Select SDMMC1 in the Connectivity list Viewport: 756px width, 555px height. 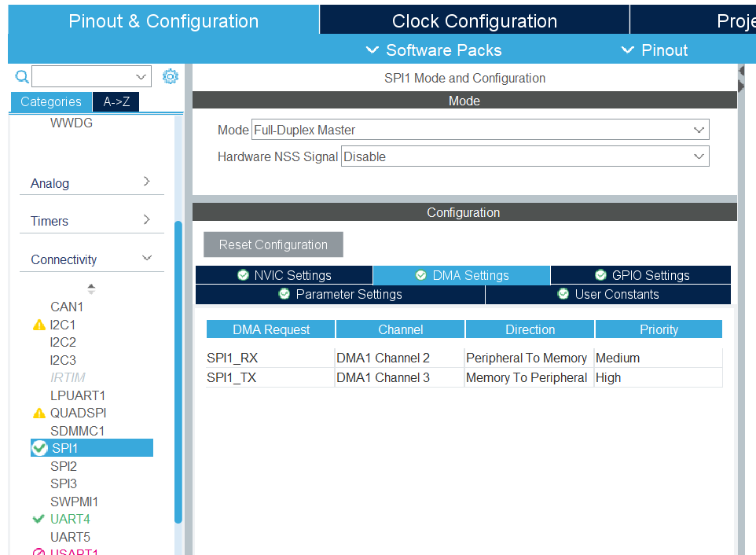pos(77,431)
